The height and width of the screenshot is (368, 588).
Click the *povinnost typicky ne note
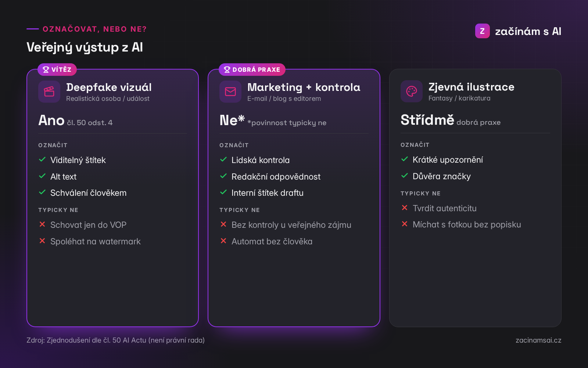click(x=287, y=123)
